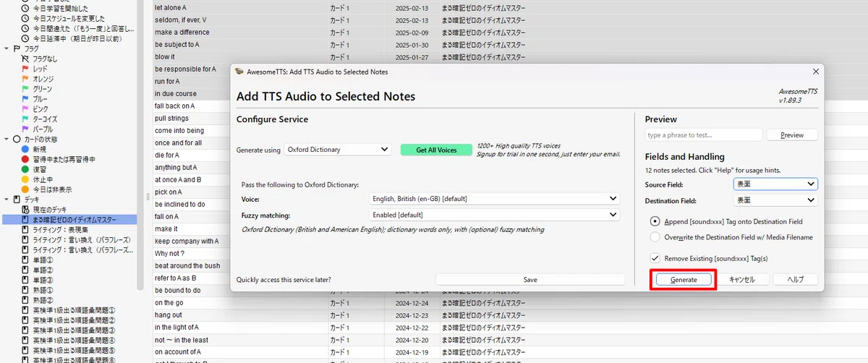Select the 'beat around the bush' row
This screenshot has width=868, height=363.
tap(192, 265)
